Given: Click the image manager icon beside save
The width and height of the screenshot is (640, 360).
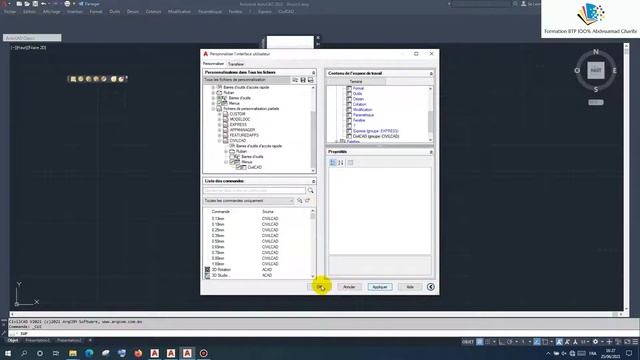Looking at the screenshot, I should (311, 80).
